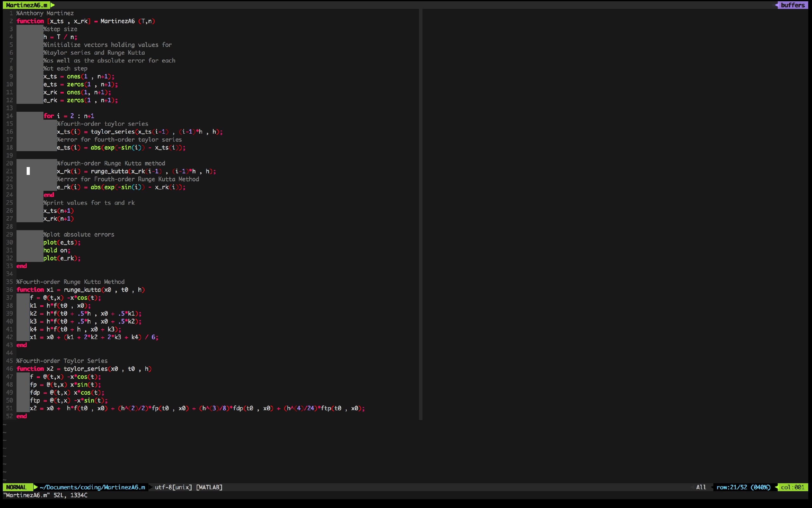Click the function x1 = runge_kutta(x0 , t0 , h) line
812x508 pixels.
81,290
